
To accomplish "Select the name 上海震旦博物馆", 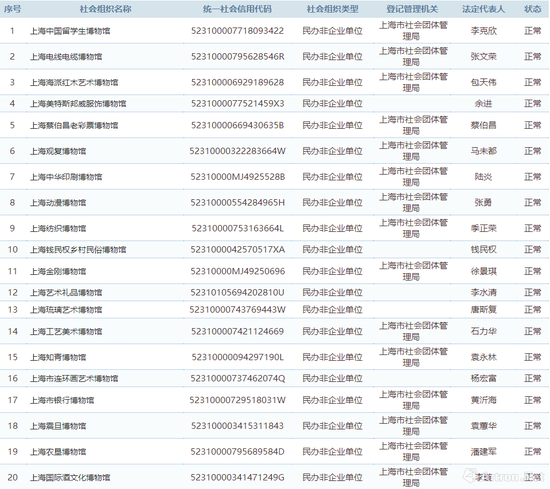I will point(58,426).
